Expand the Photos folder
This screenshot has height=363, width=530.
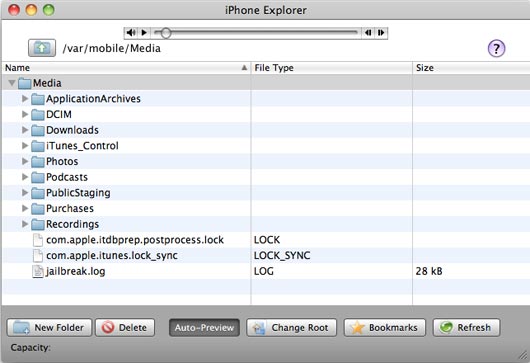(25, 161)
